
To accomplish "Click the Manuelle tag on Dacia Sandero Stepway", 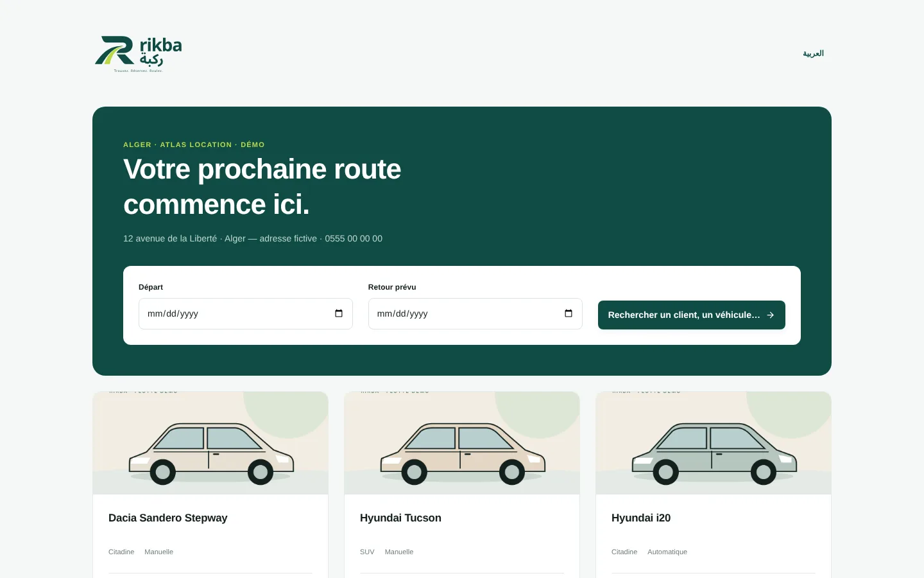I will [158, 552].
